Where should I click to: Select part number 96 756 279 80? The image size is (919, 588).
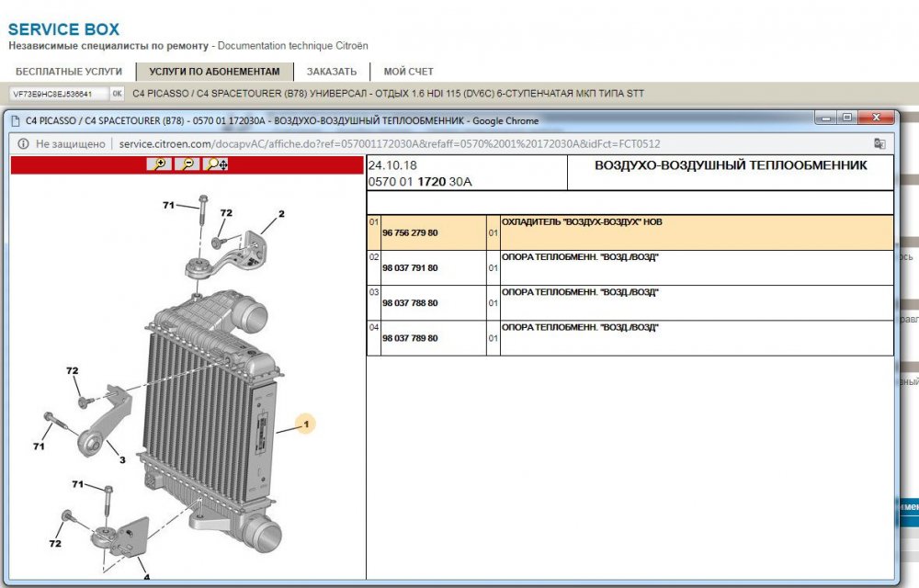[410, 233]
